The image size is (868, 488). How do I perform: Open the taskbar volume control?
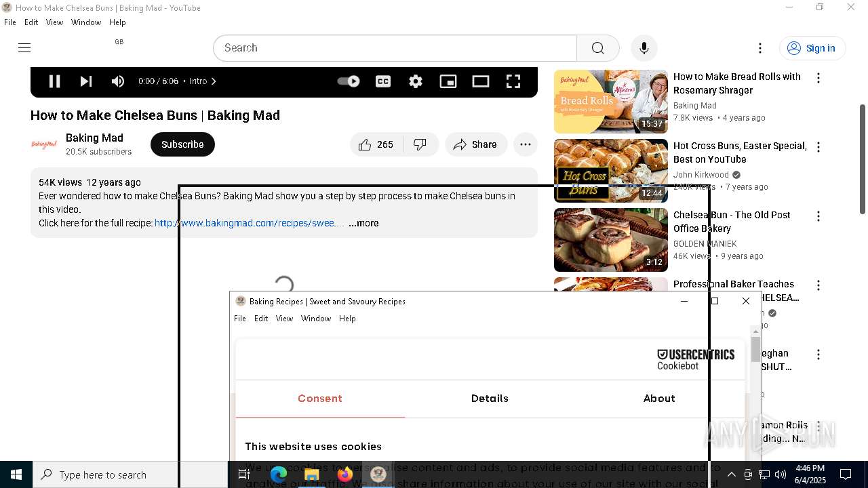(x=781, y=474)
